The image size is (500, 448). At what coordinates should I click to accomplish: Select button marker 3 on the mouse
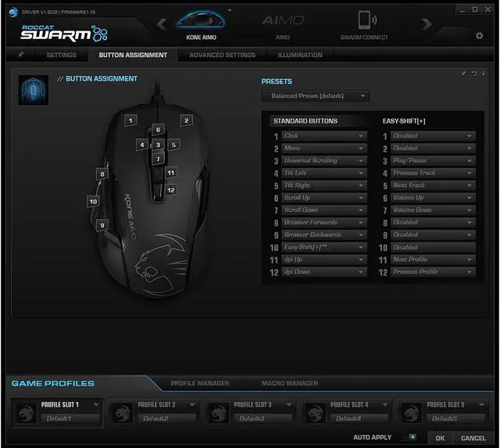tap(158, 145)
